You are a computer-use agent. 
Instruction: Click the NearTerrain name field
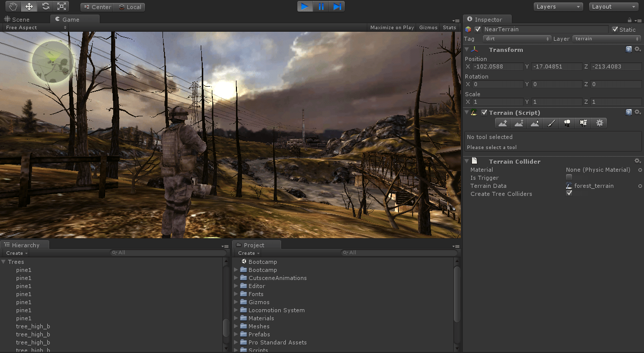(x=545, y=29)
